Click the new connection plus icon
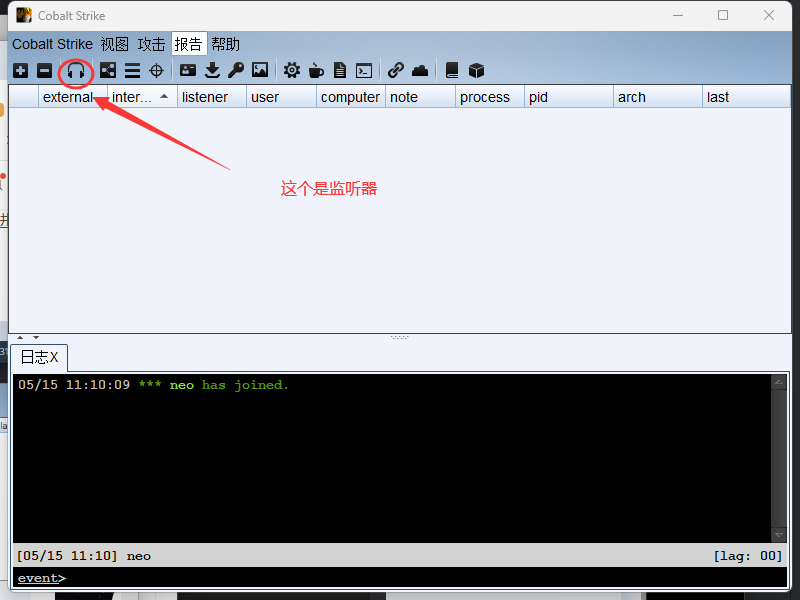Viewport: 800px width, 600px height. coord(20,70)
